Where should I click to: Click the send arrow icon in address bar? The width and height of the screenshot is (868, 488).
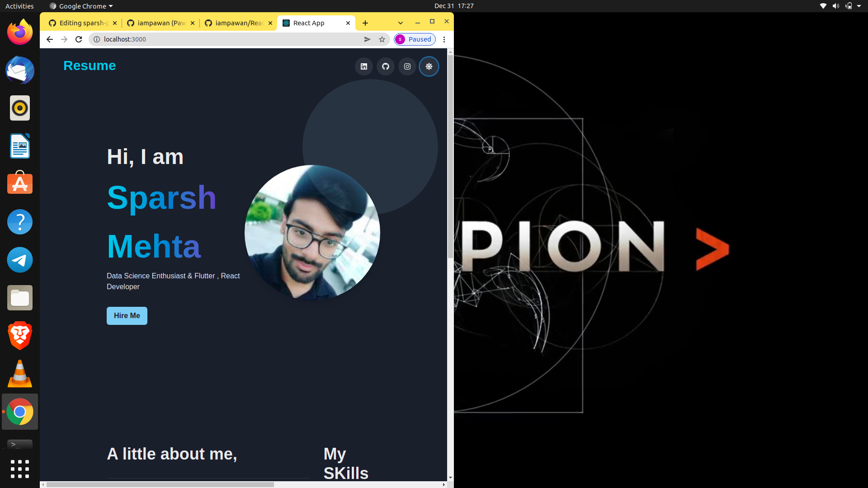click(x=368, y=39)
